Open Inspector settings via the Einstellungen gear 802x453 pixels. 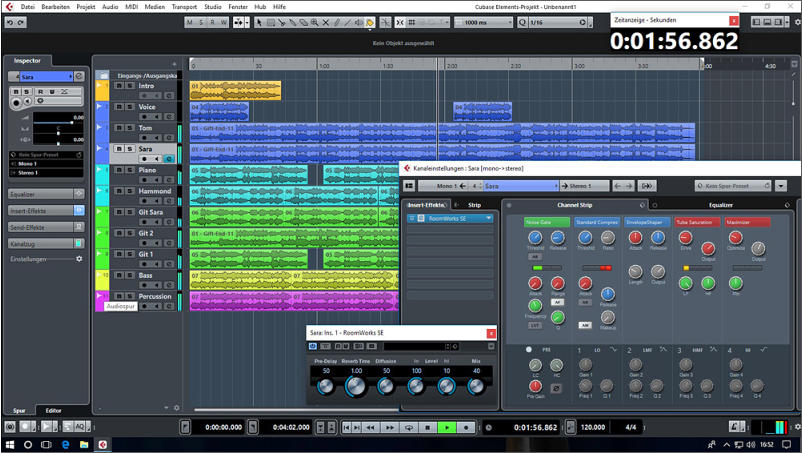click(x=79, y=259)
